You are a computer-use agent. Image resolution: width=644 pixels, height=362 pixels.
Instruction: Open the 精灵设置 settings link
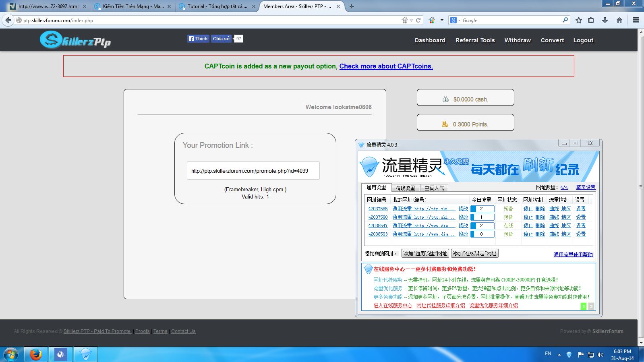(586, 187)
